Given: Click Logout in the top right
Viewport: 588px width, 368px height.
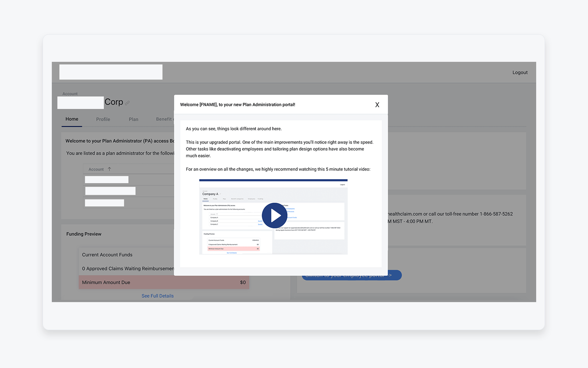Looking at the screenshot, I should [x=520, y=72].
